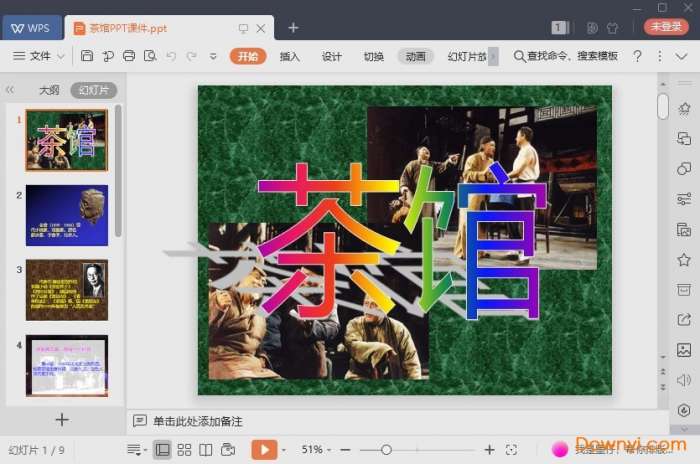Show more ribbon tabs with the arrow
The width and height of the screenshot is (700, 464).
pyautogui.click(x=493, y=56)
